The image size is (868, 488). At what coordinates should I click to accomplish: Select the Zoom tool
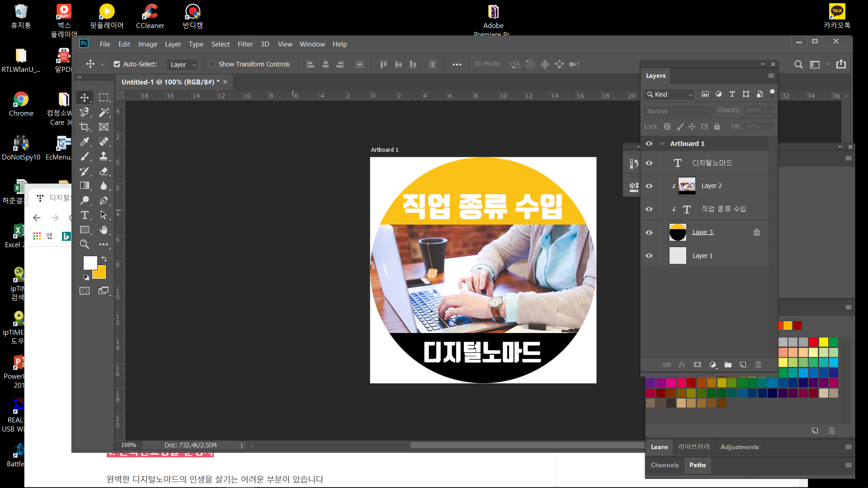click(85, 244)
